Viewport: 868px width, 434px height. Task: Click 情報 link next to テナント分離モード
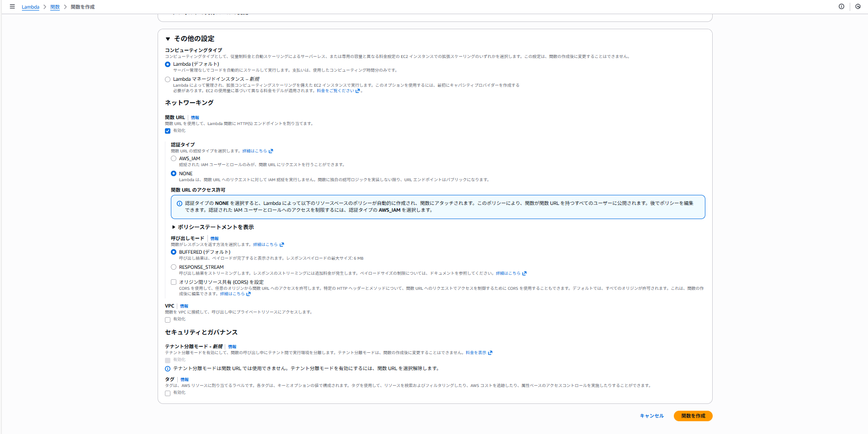[233, 347]
